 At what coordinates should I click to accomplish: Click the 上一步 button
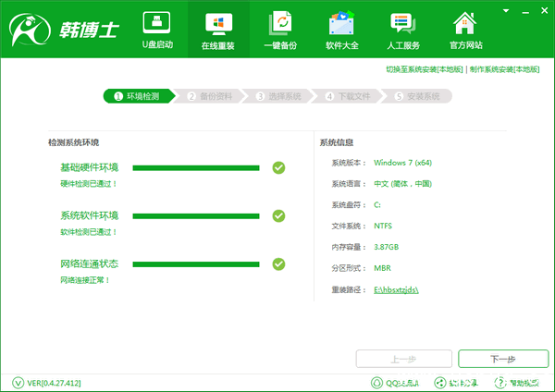pyautogui.click(x=404, y=359)
